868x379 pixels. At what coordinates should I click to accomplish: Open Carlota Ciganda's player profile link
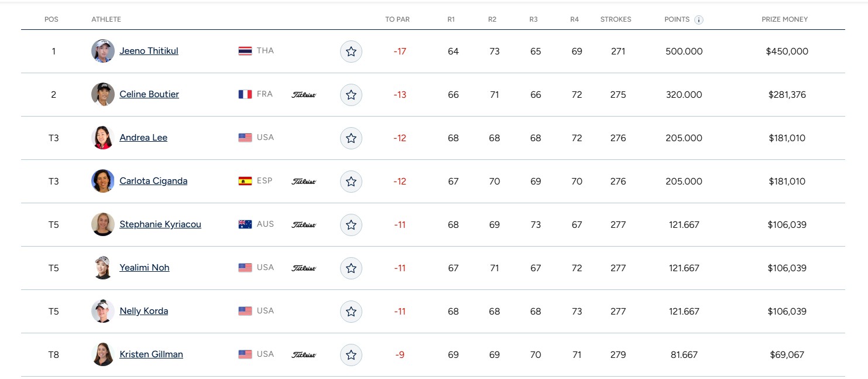click(153, 181)
